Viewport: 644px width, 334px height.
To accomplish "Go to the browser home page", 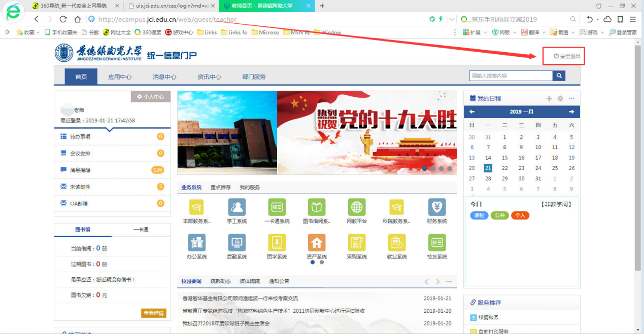I will [x=77, y=19].
